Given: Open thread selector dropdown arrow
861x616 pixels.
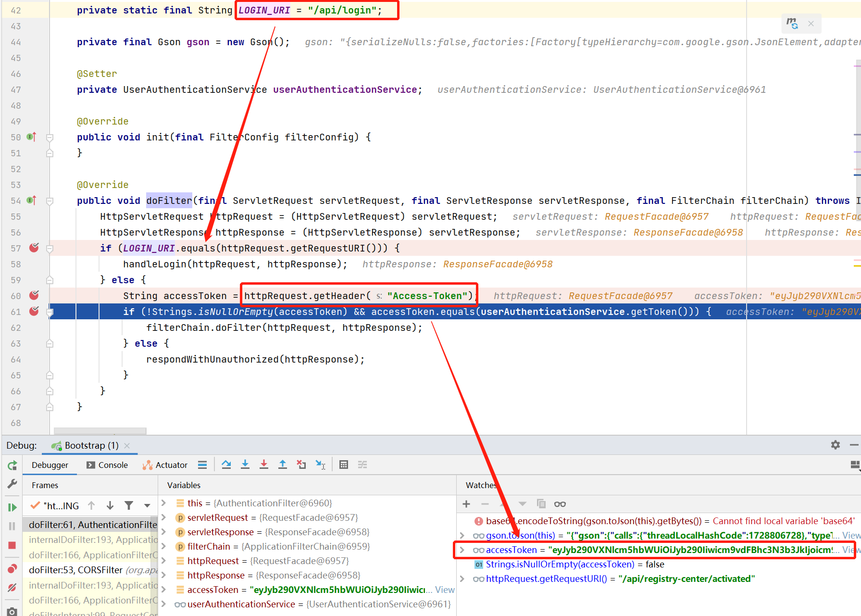Looking at the screenshot, I should click(x=147, y=505).
